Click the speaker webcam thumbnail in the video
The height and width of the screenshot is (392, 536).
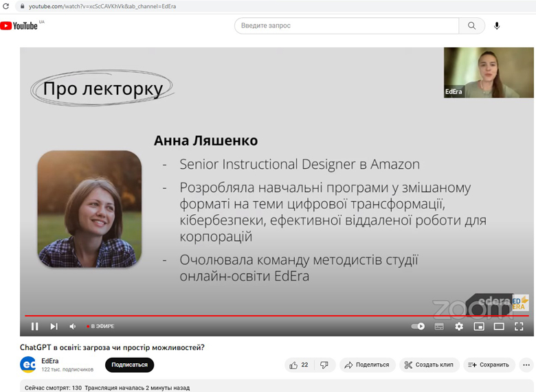(x=489, y=73)
